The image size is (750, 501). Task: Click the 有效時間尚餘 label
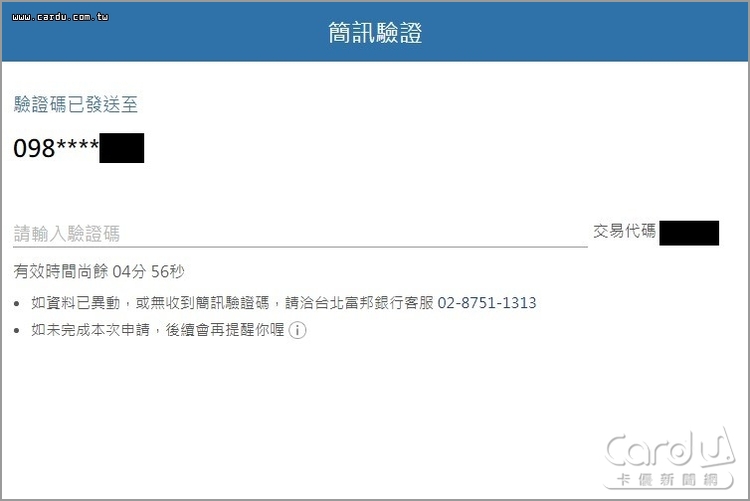(x=61, y=272)
